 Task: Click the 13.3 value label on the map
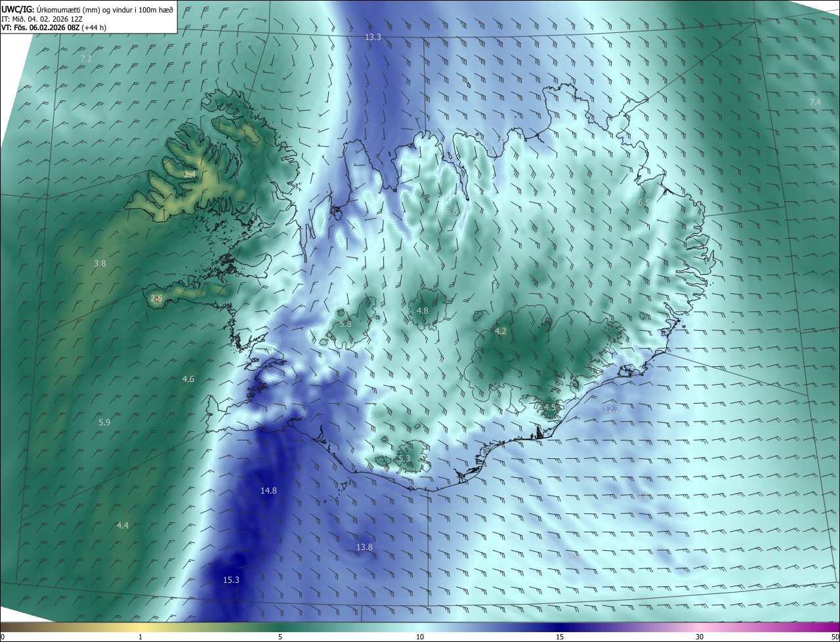click(373, 37)
